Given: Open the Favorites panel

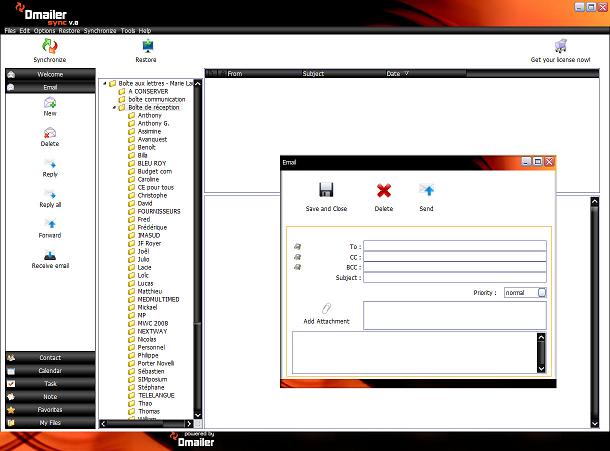Looking at the screenshot, I should (x=50, y=409).
